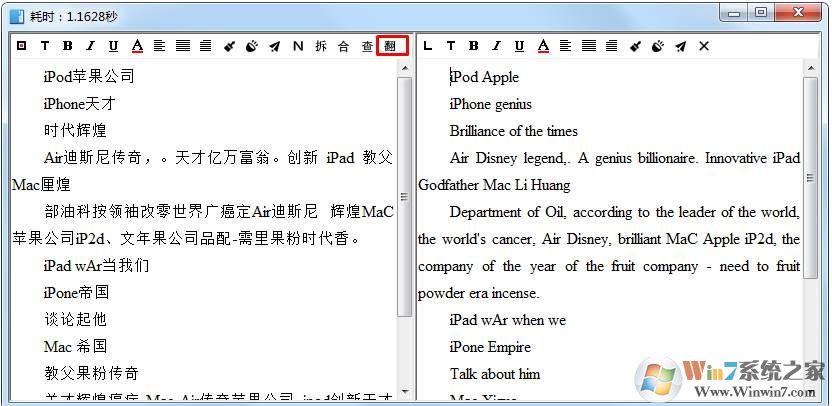Click the brush icon in source pane toolbar
The width and height of the screenshot is (832, 406).
[229, 46]
